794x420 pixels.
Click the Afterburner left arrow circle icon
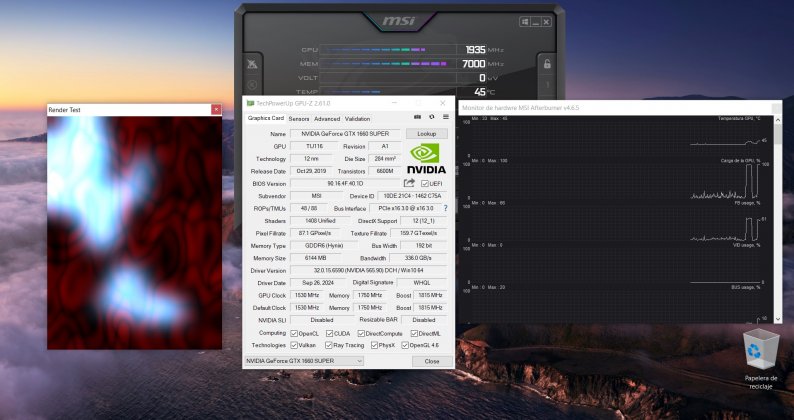click(252, 85)
